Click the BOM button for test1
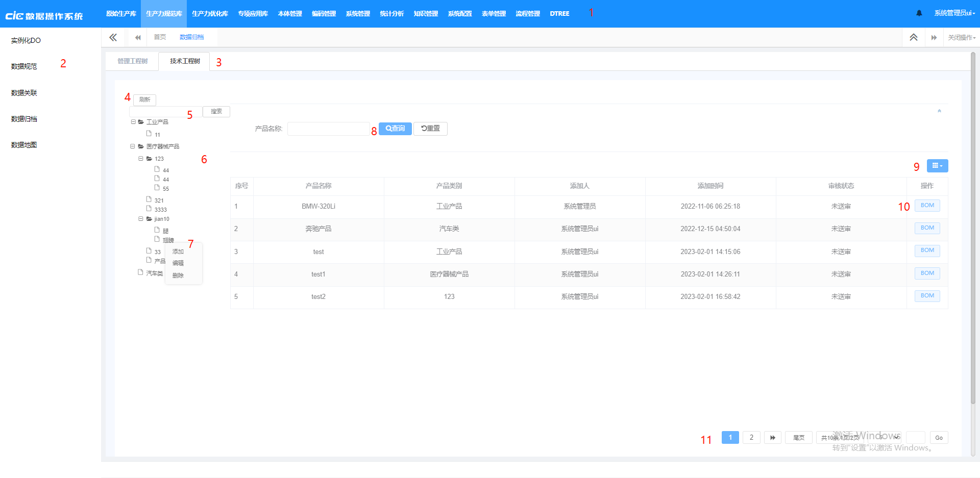The width and height of the screenshot is (980, 478). 927,273
